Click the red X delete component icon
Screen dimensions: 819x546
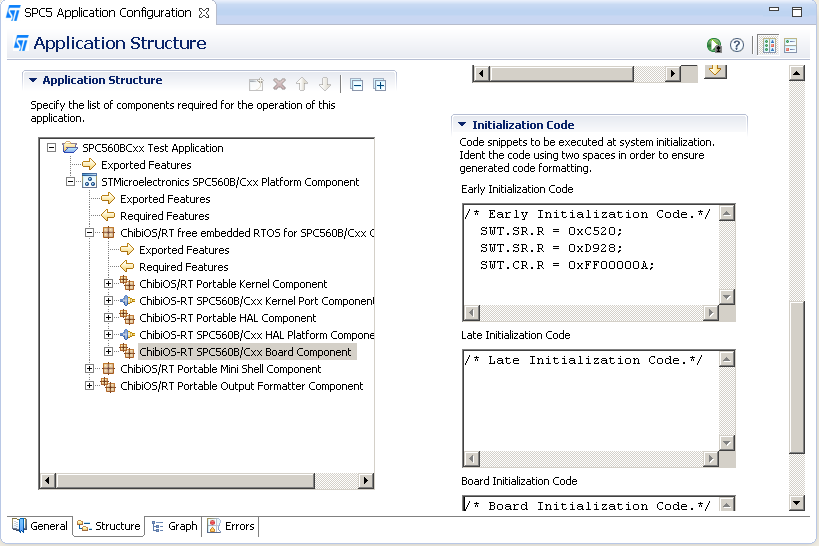coord(279,84)
